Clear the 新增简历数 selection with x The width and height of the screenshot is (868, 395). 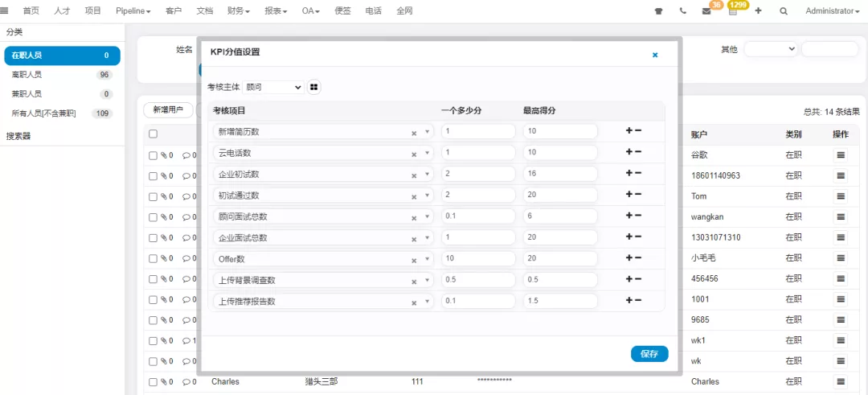414,133
